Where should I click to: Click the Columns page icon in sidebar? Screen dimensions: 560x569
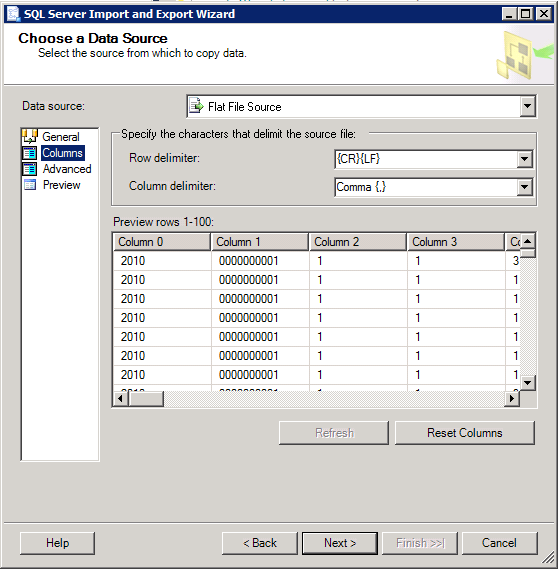30,153
